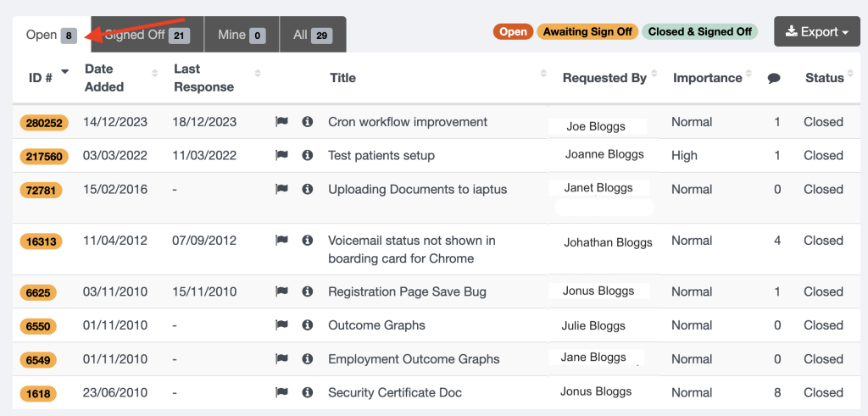Image resolution: width=868 pixels, height=416 pixels.
Task: Sort by Importance column header
Action: click(x=708, y=78)
